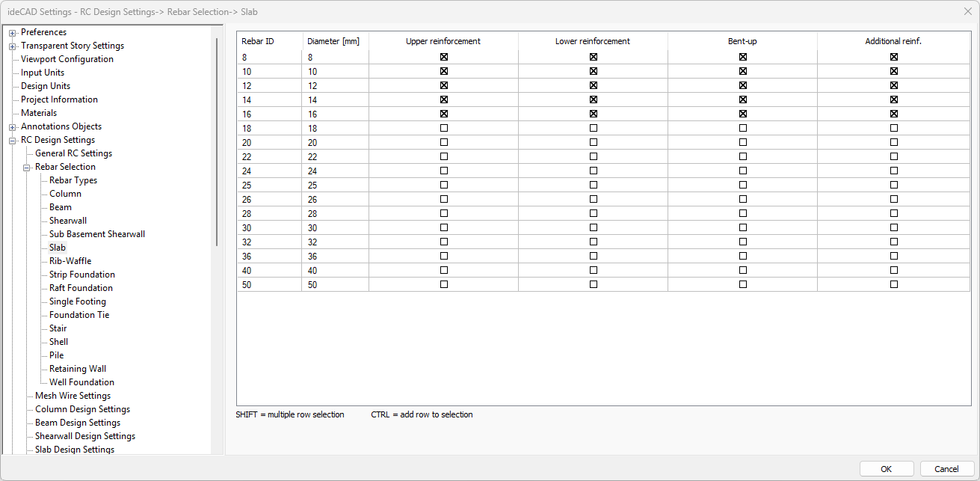Select Foundation Tie item
The width and height of the screenshot is (980, 481).
[79, 315]
